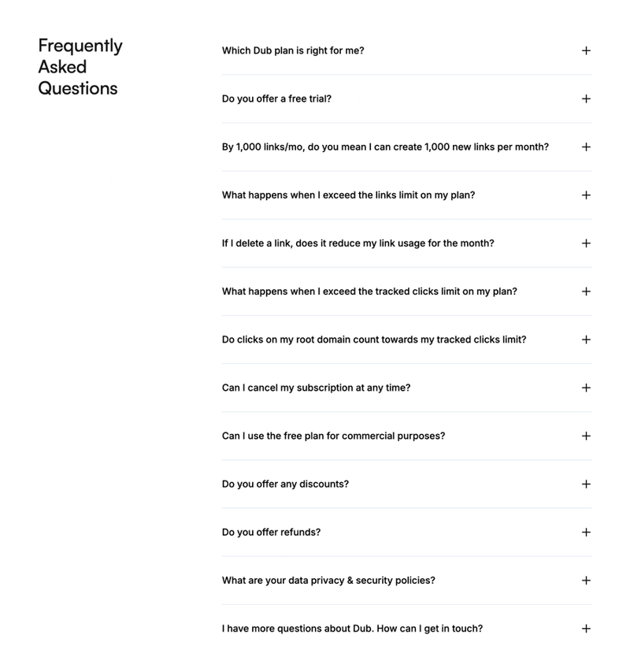Click the plus icon next to the cancellation question
The height and width of the screenshot is (672, 630).
tap(586, 388)
